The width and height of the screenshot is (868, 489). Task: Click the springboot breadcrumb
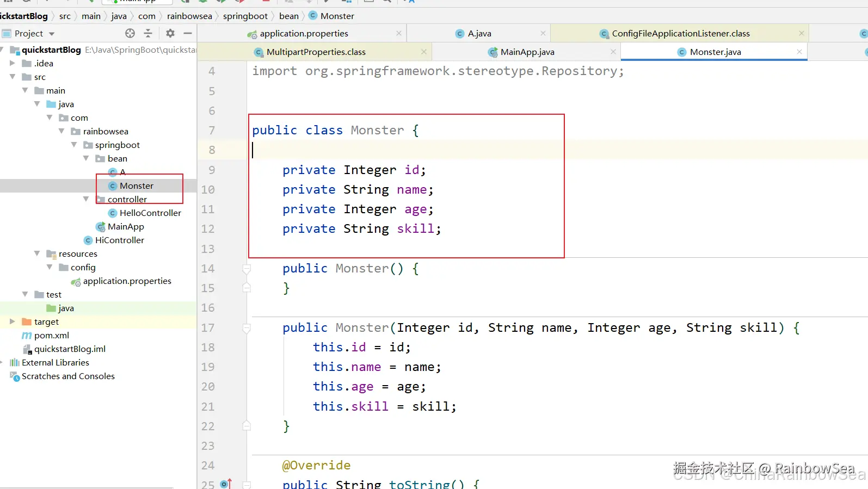tap(245, 16)
